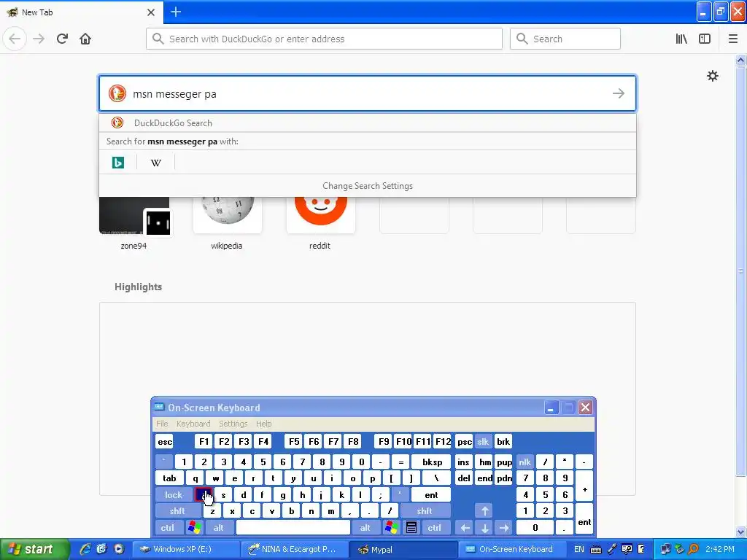747x560 pixels.
Task: Search with the Wikipedia W icon
Action: click(x=156, y=163)
